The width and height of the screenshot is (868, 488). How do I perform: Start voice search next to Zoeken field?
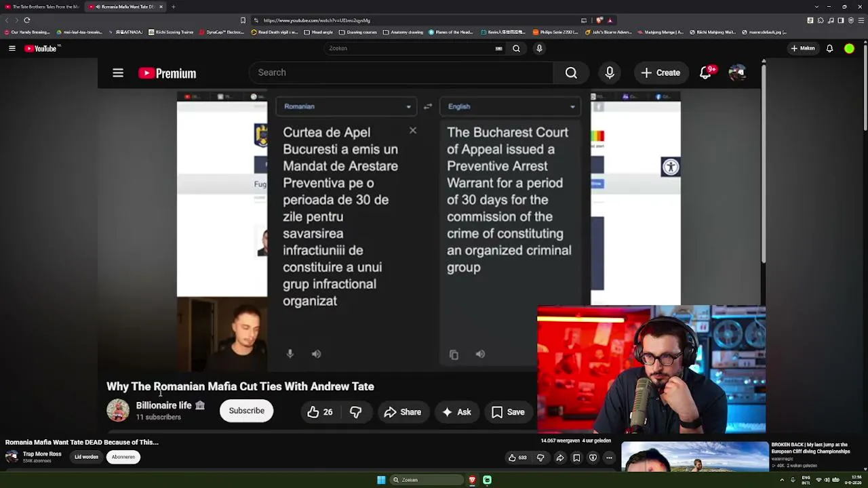[x=539, y=48]
